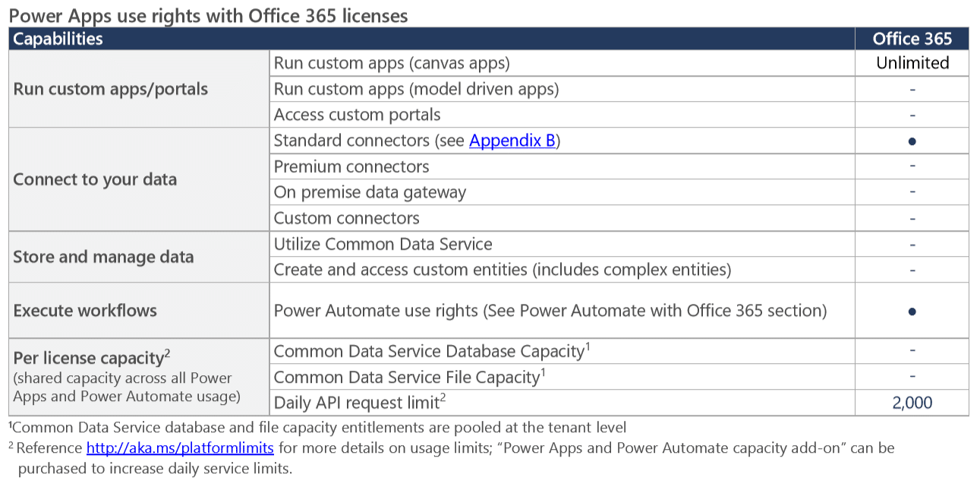Click the bullet in Standard connectors row

[912, 141]
